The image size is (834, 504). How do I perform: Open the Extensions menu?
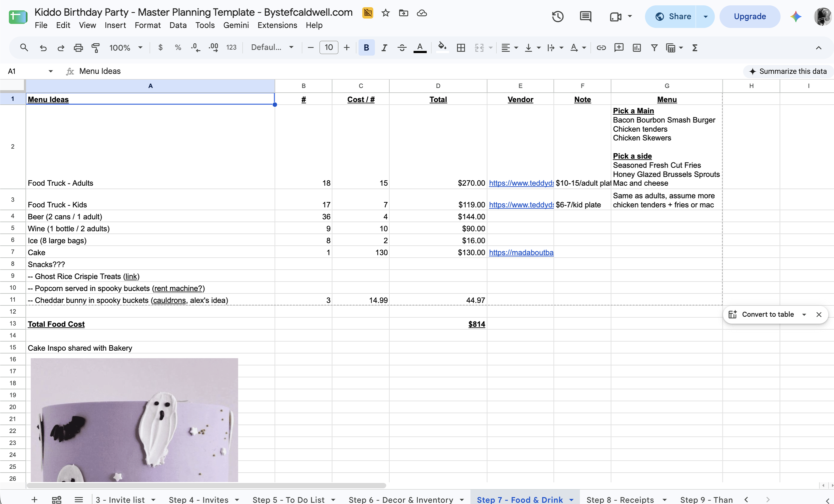tap(277, 25)
